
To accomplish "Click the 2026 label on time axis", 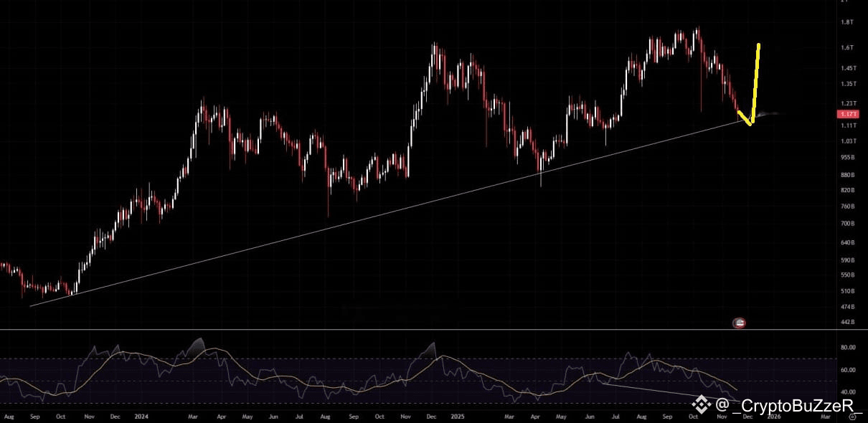I will [773, 416].
